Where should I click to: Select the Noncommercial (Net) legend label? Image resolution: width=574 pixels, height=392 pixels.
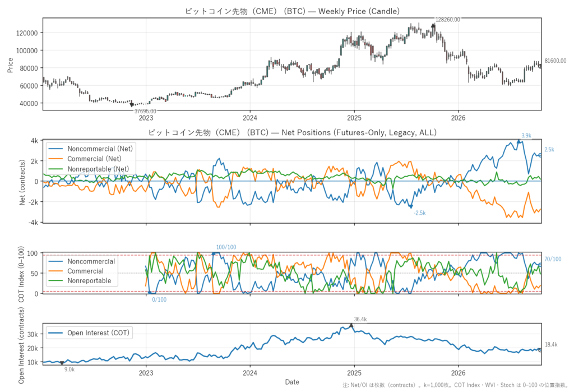tap(100, 149)
